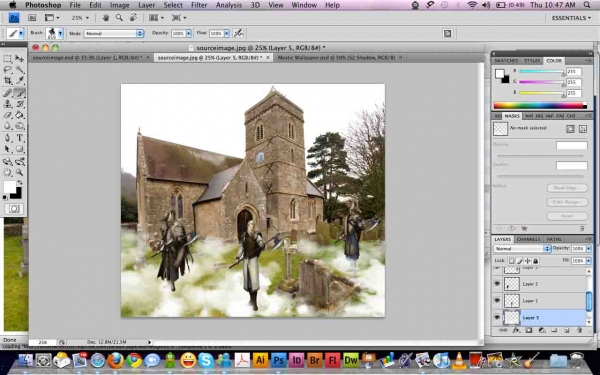
Task: Select the Path Selection tool
Action: coord(7,149)
